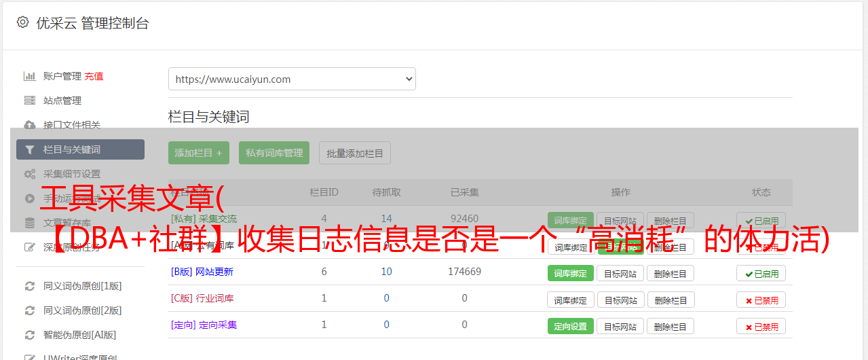Click the [C版] 行业词库 column name
Screen dimensions: 868x360
click(x=202, y=298)
